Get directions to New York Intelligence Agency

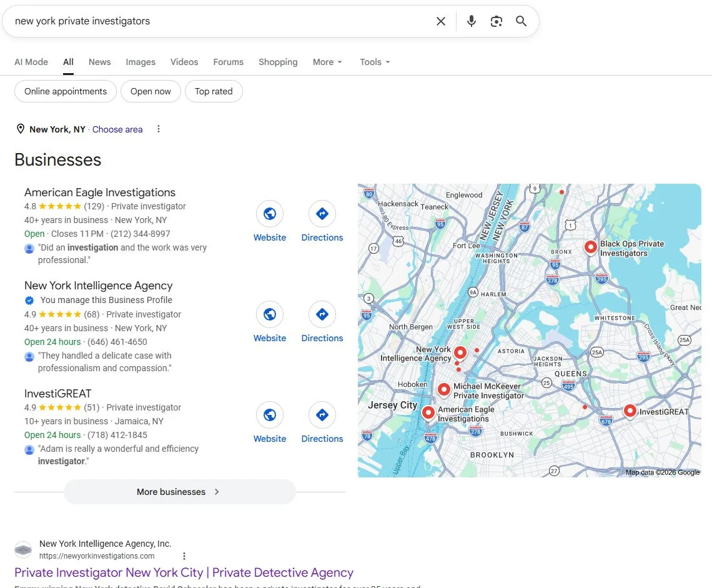click(322, 314)
